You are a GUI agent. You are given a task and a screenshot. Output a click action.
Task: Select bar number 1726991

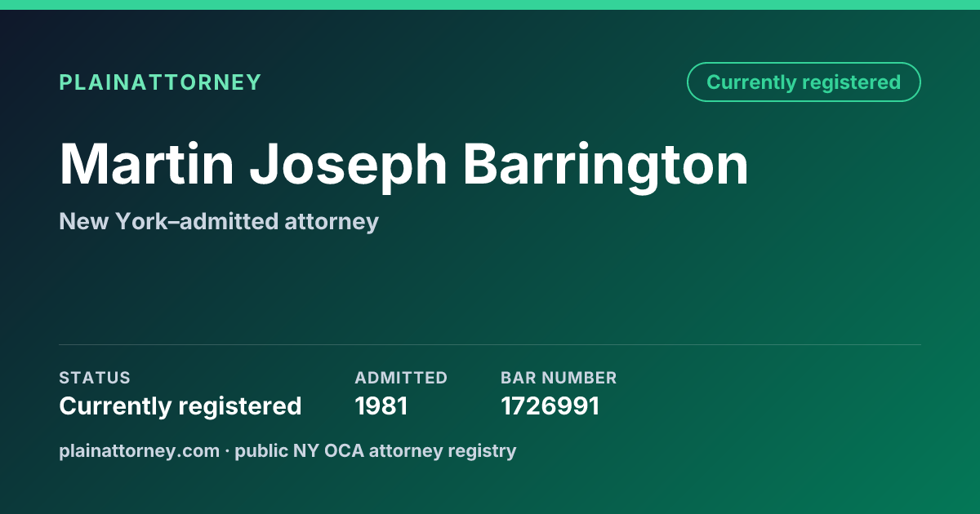tap(550, 405)
